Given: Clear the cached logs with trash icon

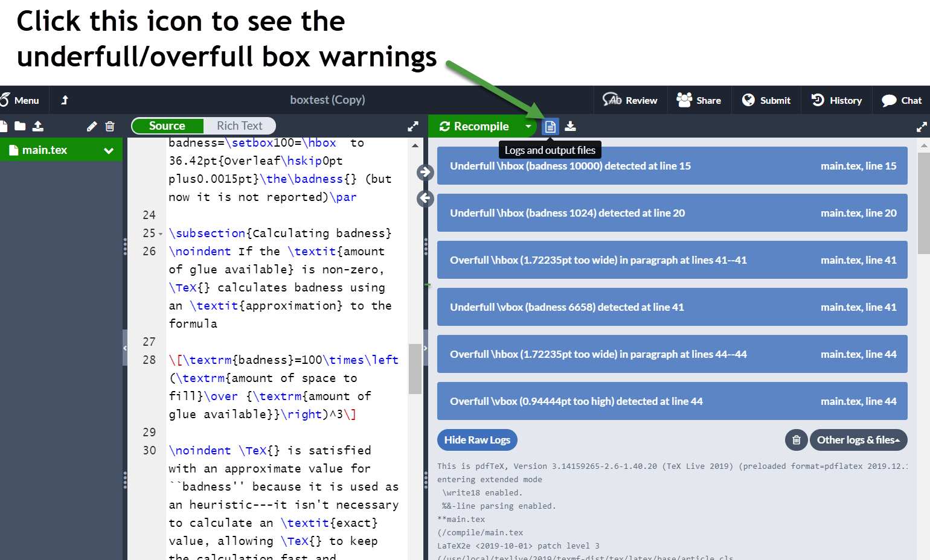Looking at the screenshot, I should (796, 440).
